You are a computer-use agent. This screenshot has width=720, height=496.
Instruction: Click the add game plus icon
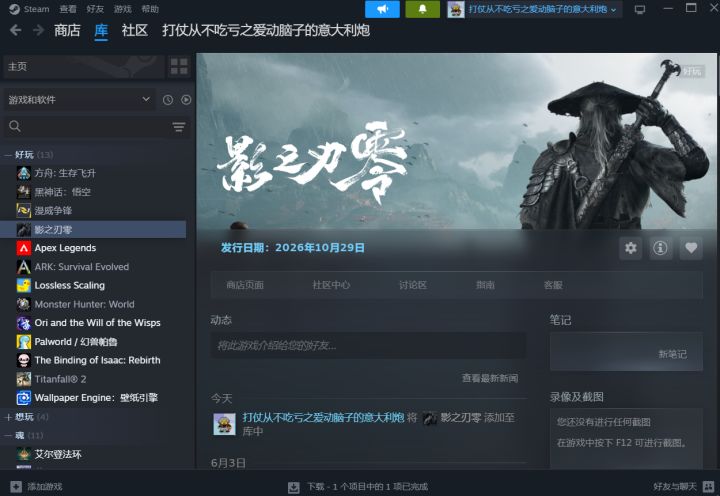[x=16, y=486]
